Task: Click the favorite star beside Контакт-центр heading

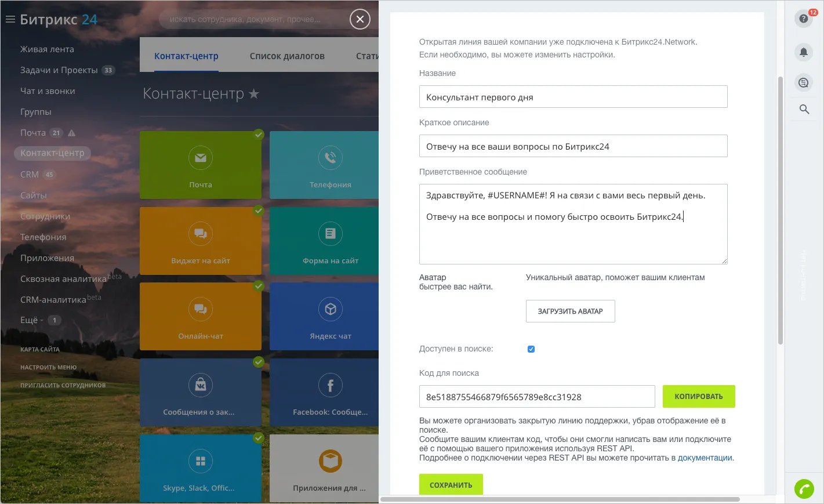Action: point(253,93)
